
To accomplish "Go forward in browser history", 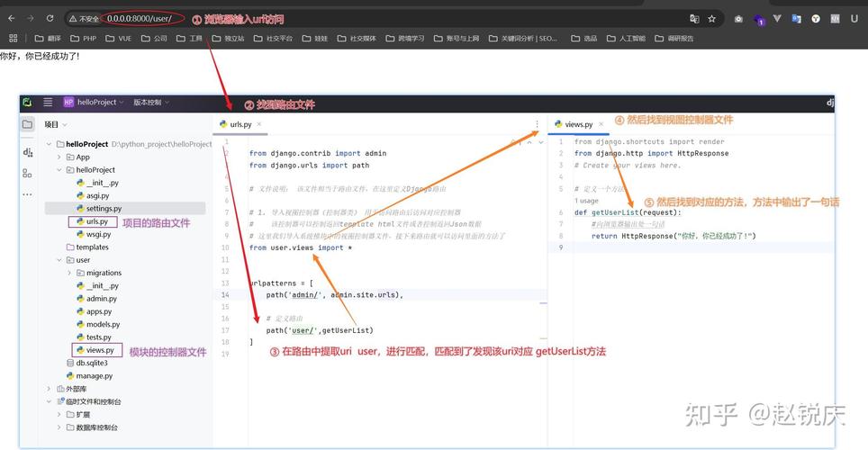I will point(31,18).
